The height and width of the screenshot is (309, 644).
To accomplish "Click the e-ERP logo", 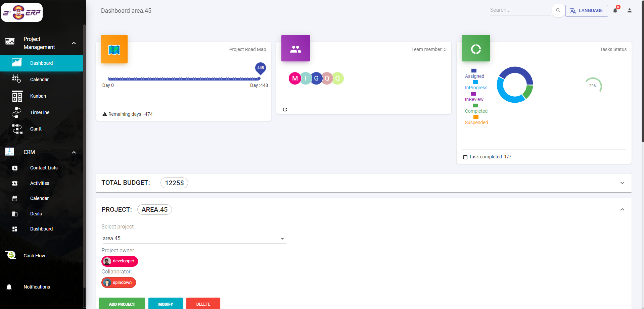I will pyautogui.click(x=22, y=12).
